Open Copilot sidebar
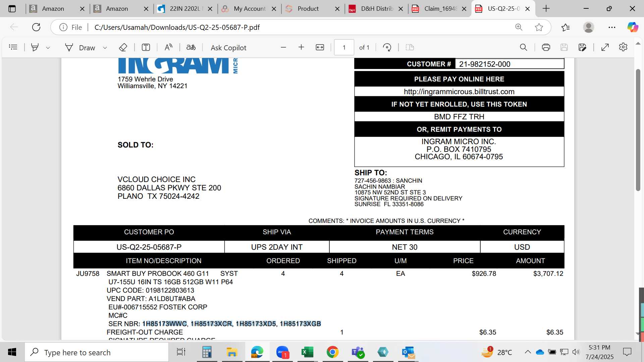The width and height of the screenshot is (644, 362). pos(633,27)
